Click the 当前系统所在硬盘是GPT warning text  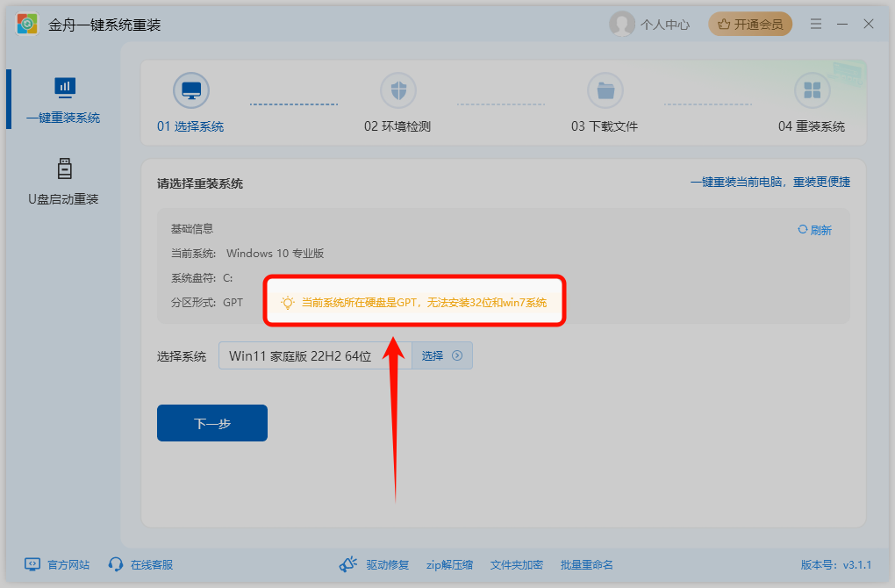(x=424, y=303)
